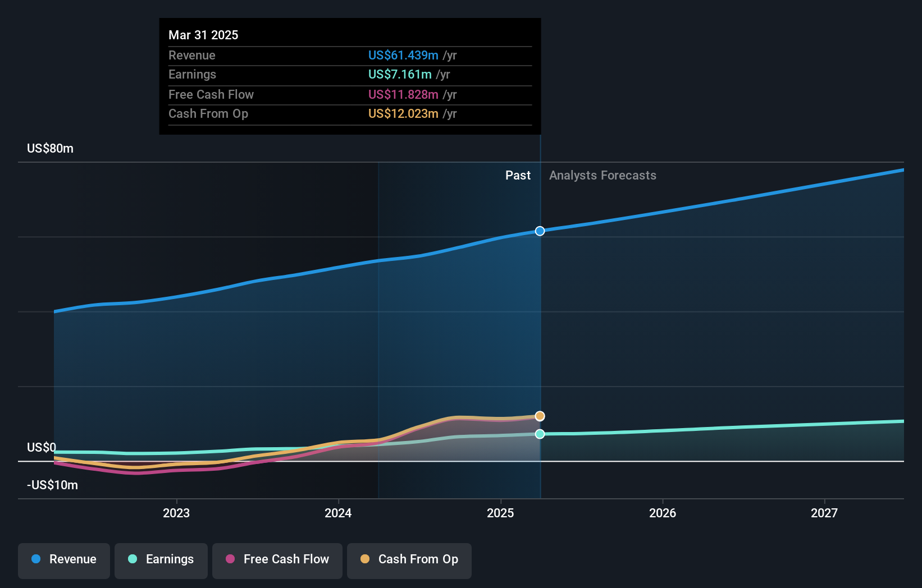The width and height of the screenshot is (922, 588).
Task: Click the Cash From Op data point marker
Action: pyautogui.click(x=540, y=416)
